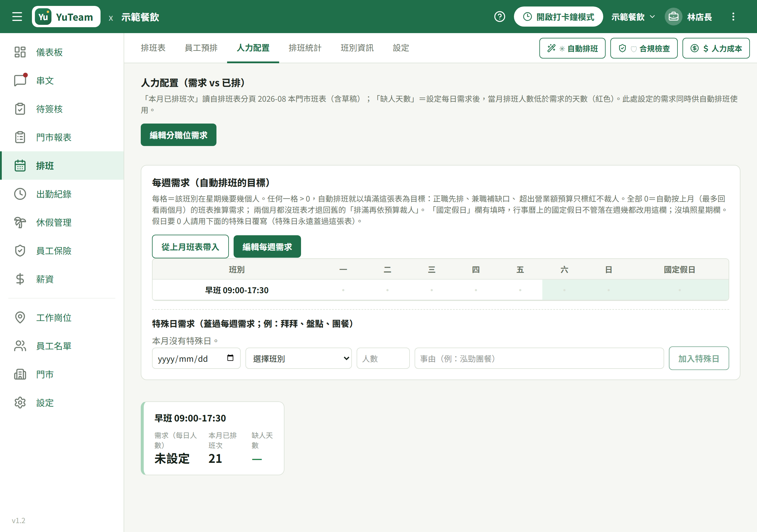Click the 早班 Monday 一 demand cell
This screenshot has height=532, width=757.
tap(343, 290)
